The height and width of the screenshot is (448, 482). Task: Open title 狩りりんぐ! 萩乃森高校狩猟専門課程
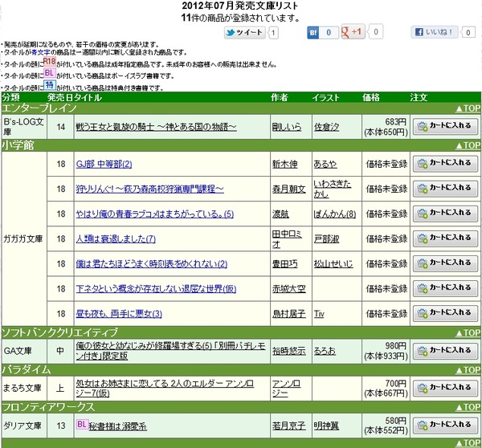coord(149,189)
